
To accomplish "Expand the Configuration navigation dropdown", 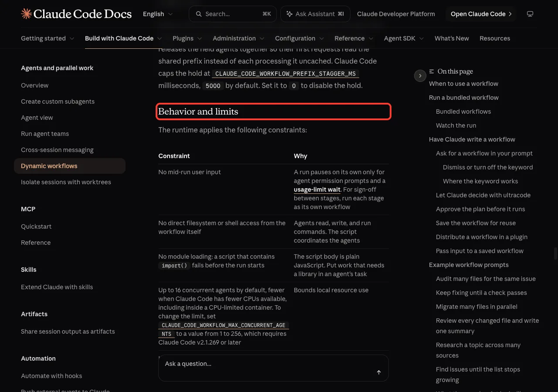I will click(x=299, y=38).
